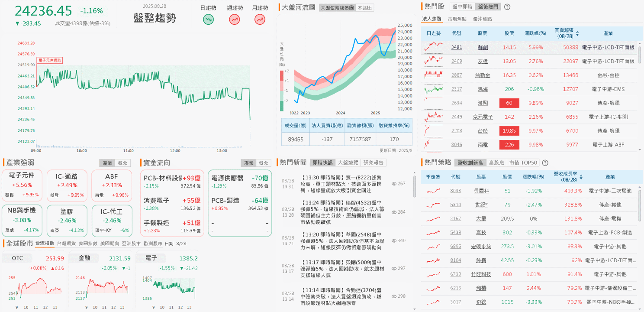Select 亞洲股市 in 全球股市
This screenshot has width=644, height=312.
pyautogui.click(x=131, y=244)
